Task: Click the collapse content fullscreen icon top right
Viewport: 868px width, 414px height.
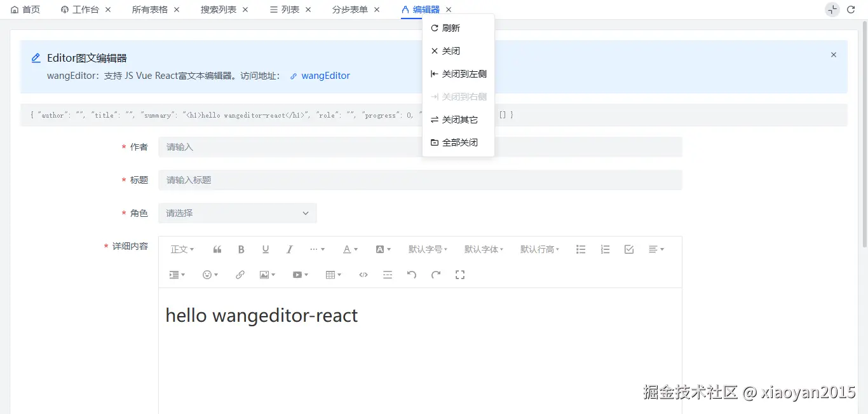Action: click(x=832, y=10)
